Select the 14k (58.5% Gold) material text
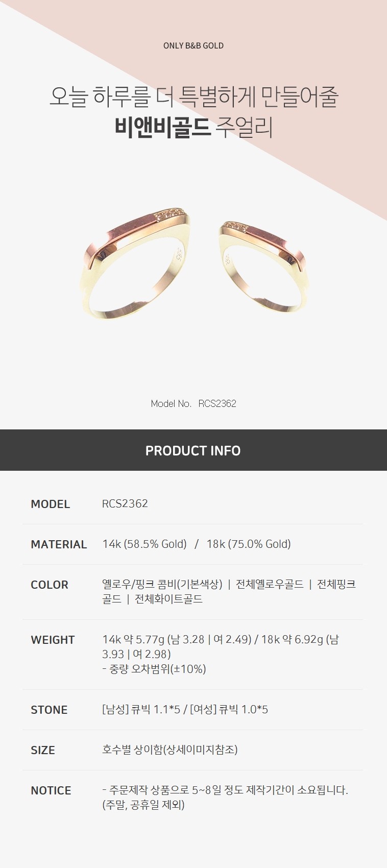The height and width of the screenshot is (868, 387). pos(144,544)
